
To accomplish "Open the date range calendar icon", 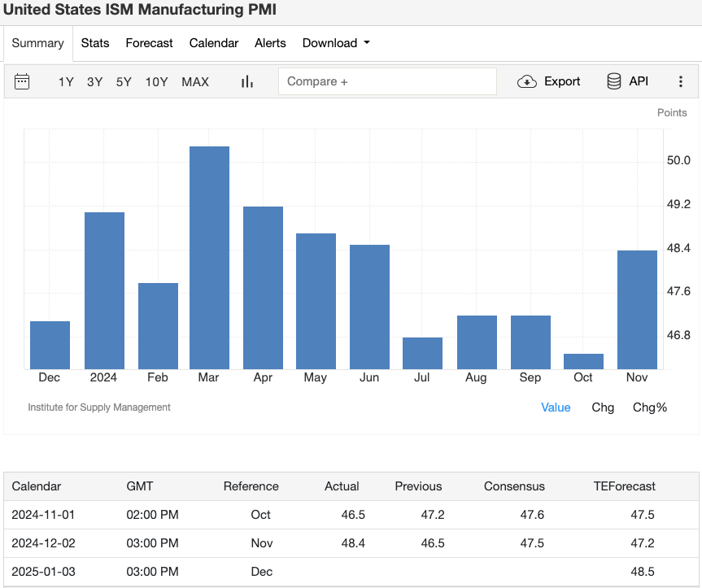I will pos(22,81).
